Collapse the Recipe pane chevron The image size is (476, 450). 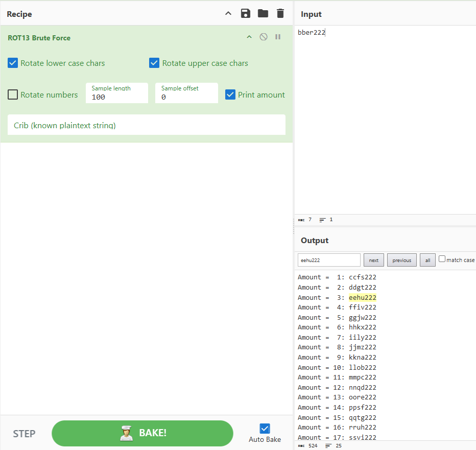coord(228,13)
